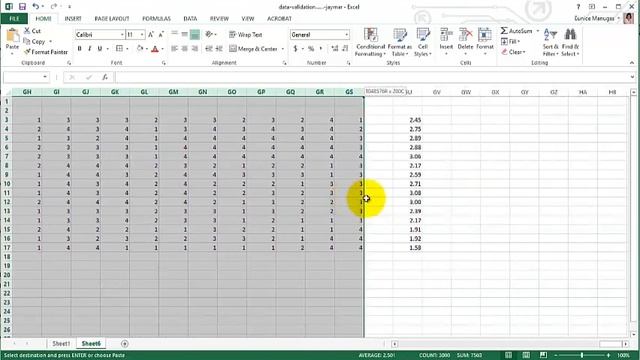The image size is (640, 360).
Task: Apply Percent Style
Action: (x=311, y=49)
